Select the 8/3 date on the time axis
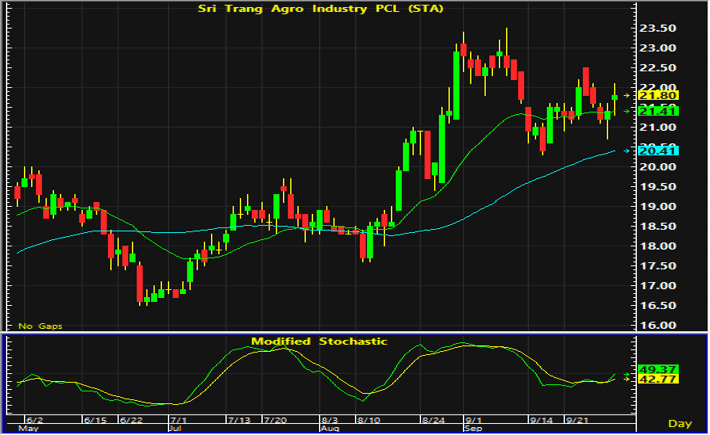The width and height of the screenshot is (710, 435). coord(330,420)
